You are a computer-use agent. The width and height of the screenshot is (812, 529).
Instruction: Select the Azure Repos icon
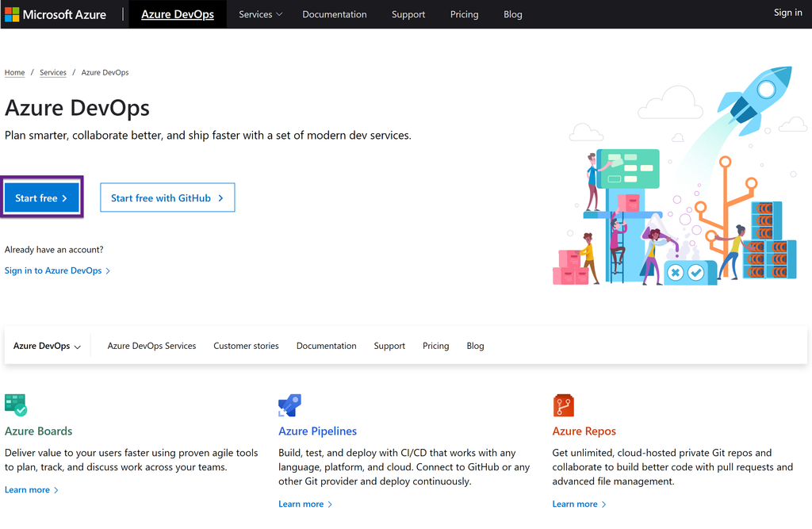click(564, 404)
